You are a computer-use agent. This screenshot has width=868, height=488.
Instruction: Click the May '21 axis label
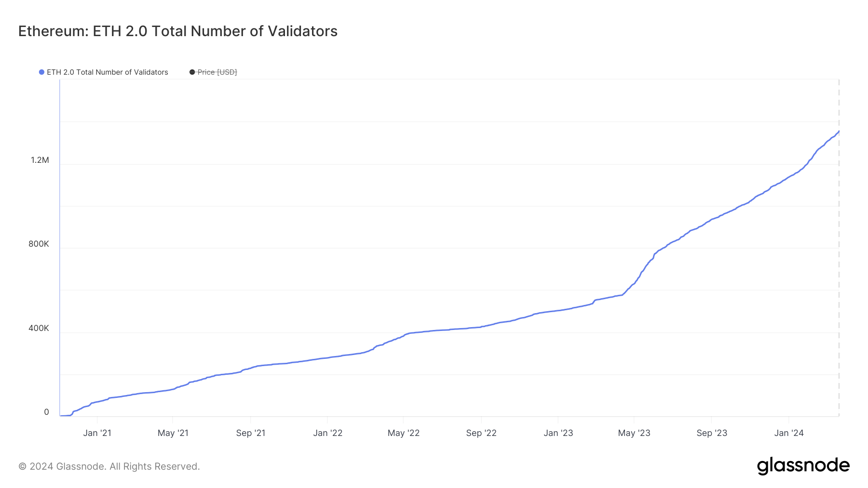pyautogui.click(x=173, y=433)
